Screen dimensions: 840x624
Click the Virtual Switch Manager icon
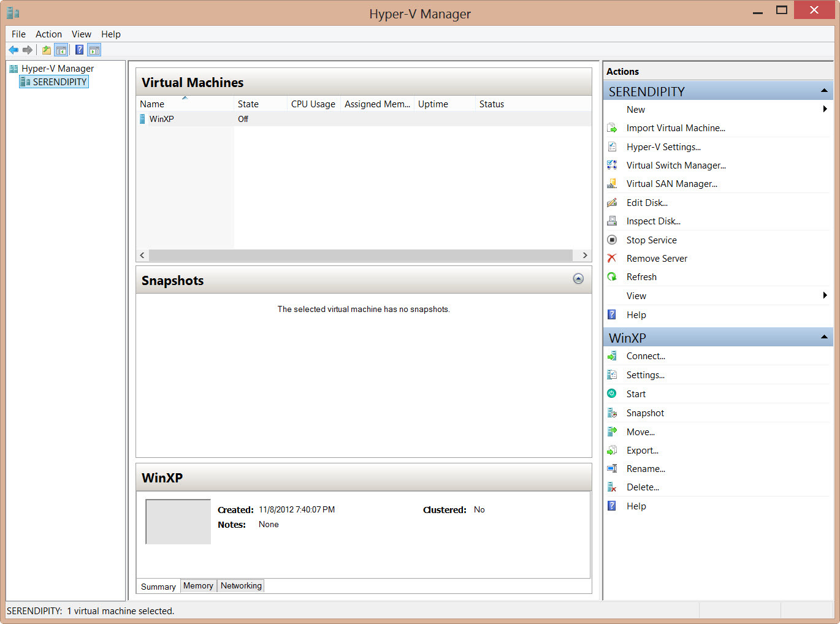(612, 166)
